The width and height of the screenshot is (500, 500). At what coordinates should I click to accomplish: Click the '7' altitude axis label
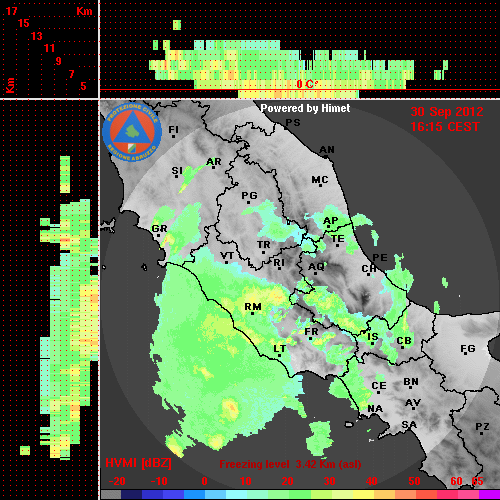coord(71,74)
